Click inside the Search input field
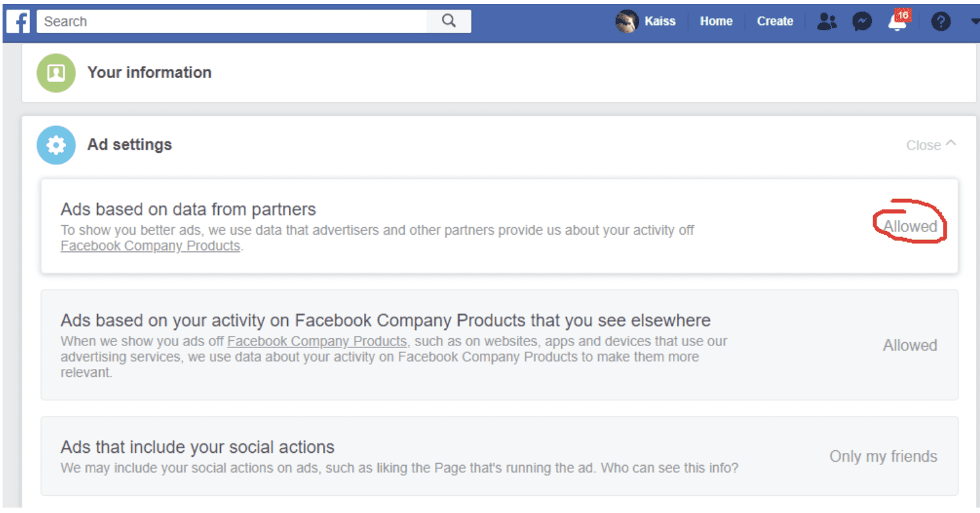980x513 pixels. (230, 21)
